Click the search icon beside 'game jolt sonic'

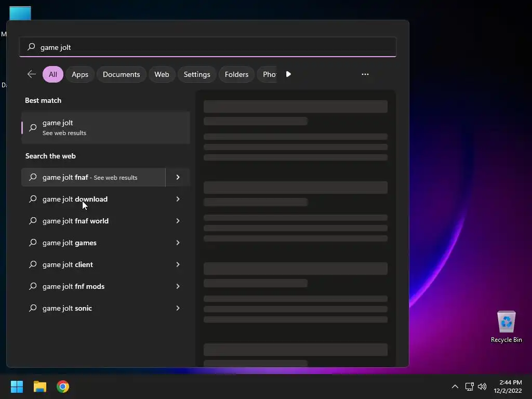coord(33,308)
